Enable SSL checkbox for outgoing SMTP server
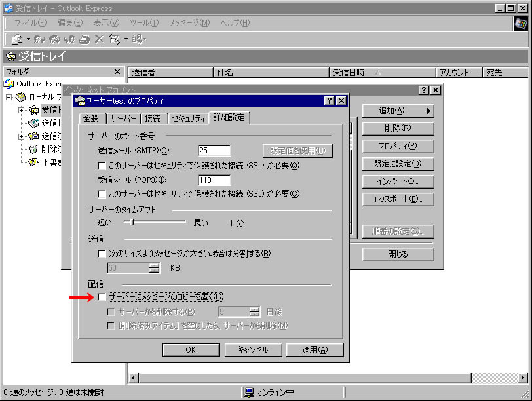532x401 pixels. click(102, 166)
